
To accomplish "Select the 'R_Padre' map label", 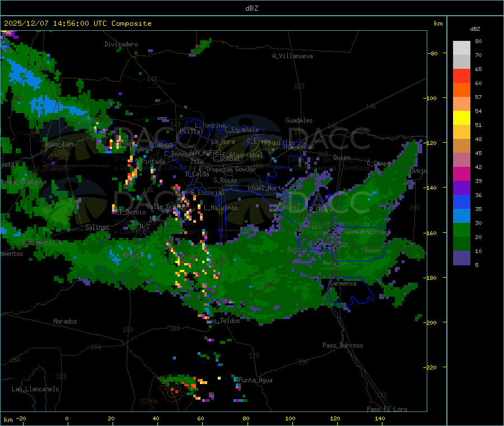I will 321,210.
